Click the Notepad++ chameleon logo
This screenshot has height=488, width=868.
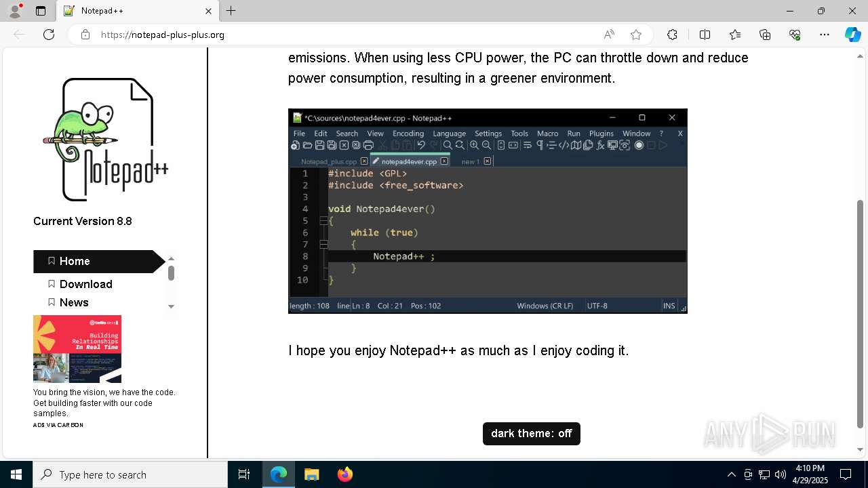[105, 139]
